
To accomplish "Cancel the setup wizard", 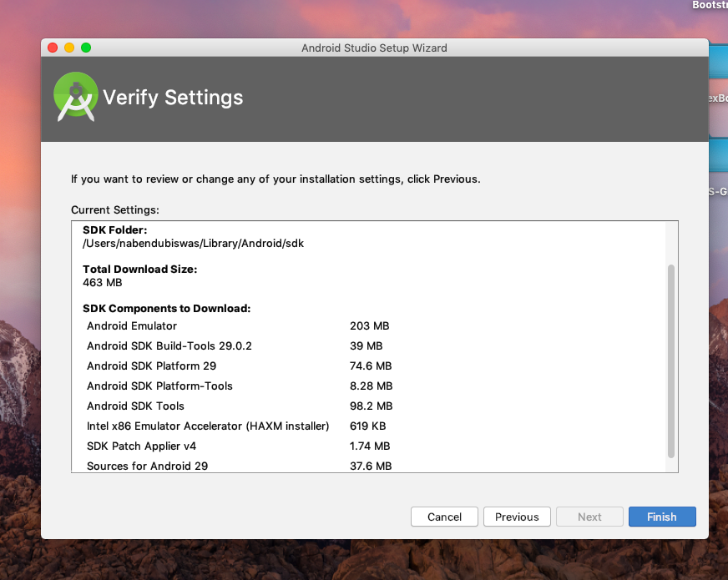I will [444, 517].
